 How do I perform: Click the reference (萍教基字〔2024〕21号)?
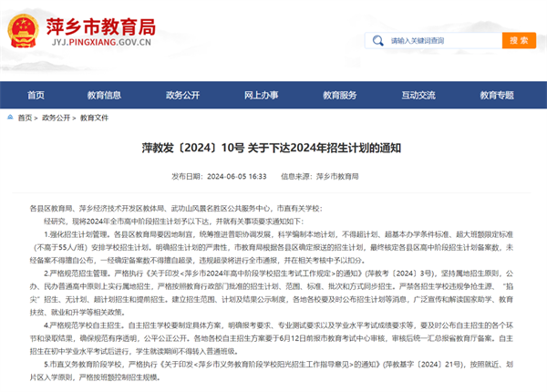(424, 365)
